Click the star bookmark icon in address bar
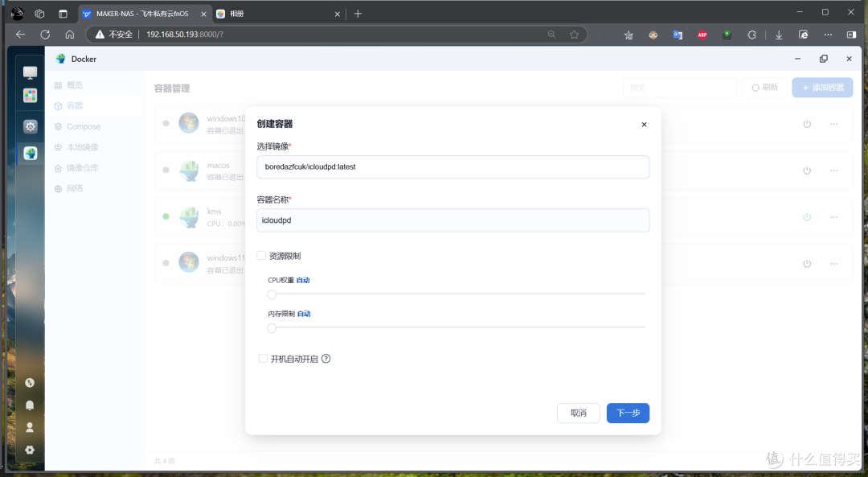This screenshot has width=868, height=477. pos(574,35)
